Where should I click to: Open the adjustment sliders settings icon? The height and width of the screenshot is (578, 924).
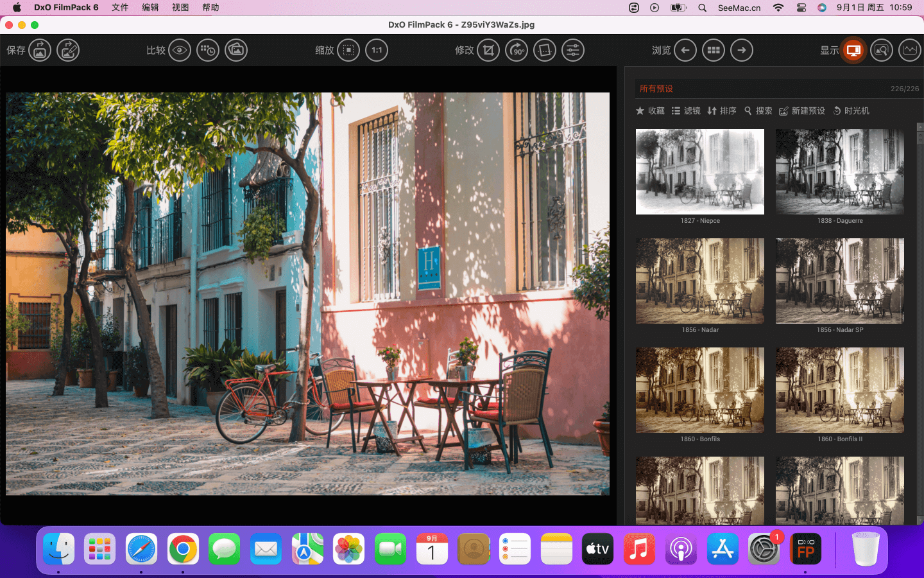click(573, 50)
